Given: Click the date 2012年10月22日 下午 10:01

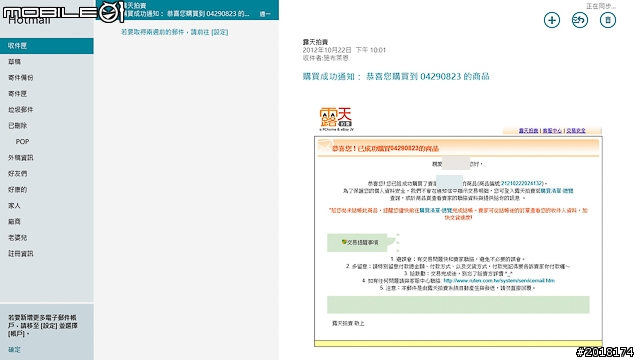Looking at the screenshot, I should tap(344, 50).
